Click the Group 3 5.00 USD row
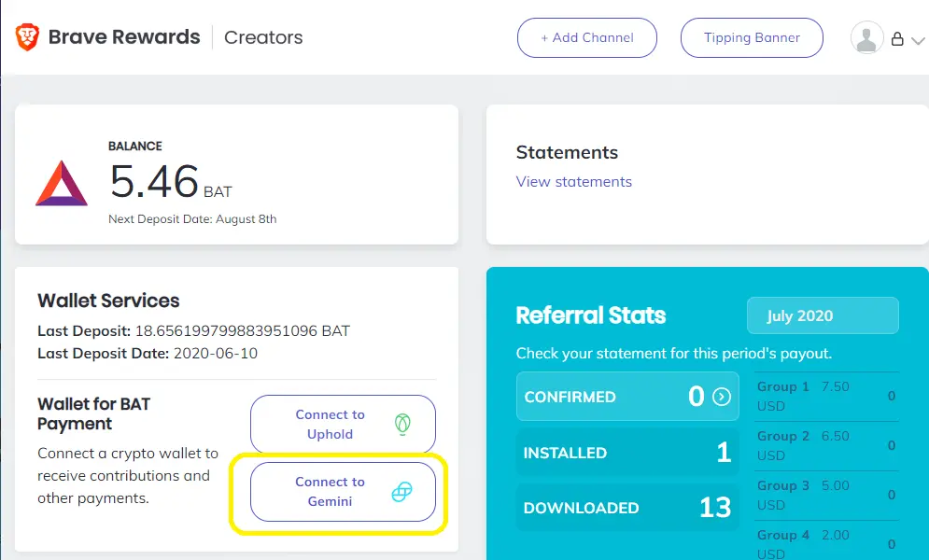 (826, 496)
